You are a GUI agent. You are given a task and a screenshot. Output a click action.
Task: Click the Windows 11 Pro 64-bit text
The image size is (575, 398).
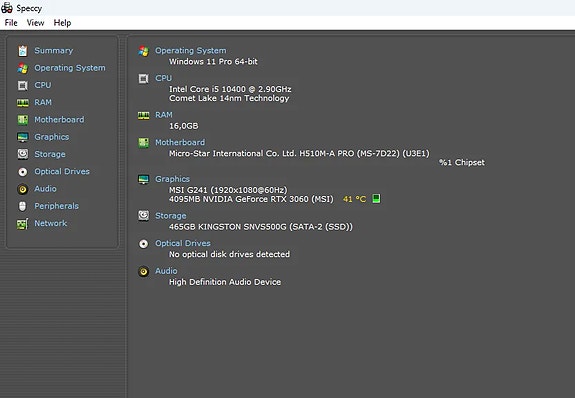(213, 62)
